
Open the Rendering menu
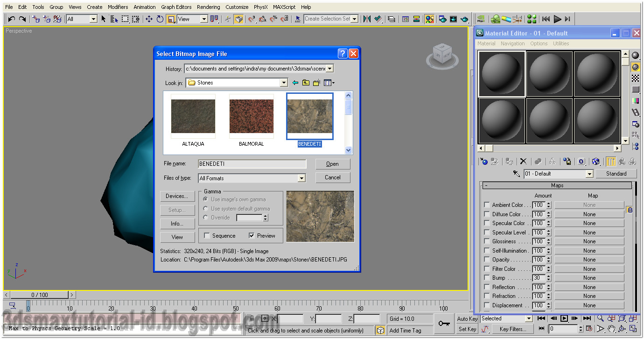[208, 7]
